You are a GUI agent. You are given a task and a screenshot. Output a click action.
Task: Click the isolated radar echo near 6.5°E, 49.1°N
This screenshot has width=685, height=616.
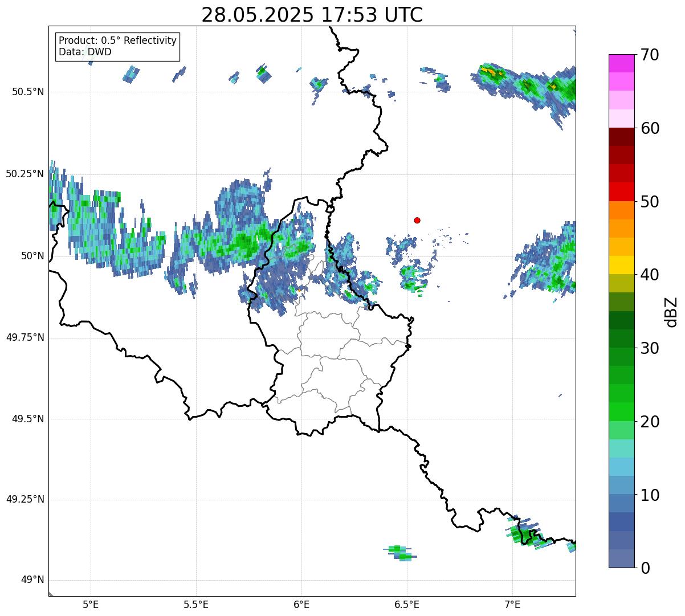pos(400,553)
